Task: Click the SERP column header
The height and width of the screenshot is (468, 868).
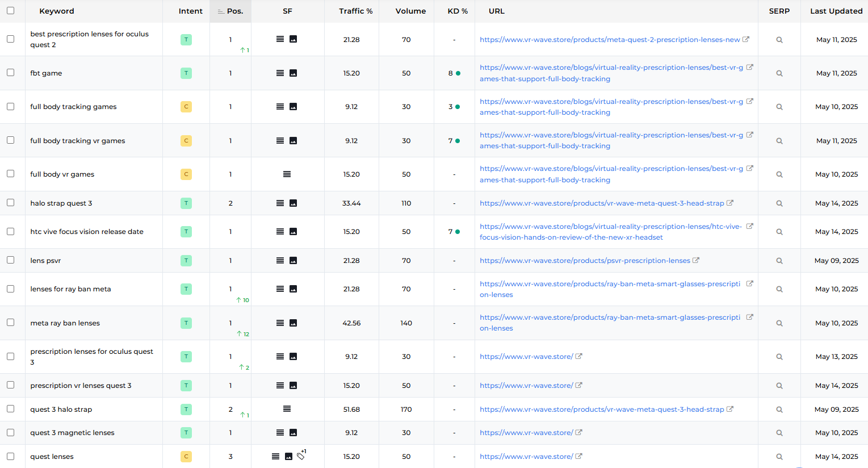Action: (x=779, y=11)
